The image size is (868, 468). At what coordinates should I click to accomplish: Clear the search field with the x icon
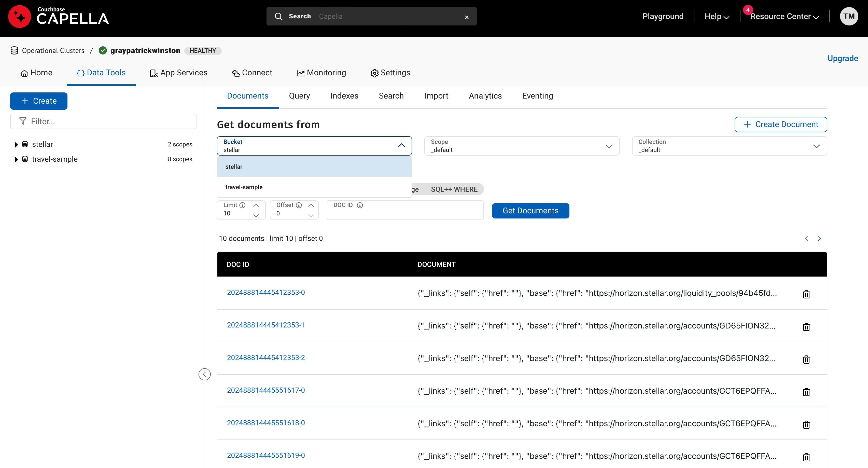(467, 17)
